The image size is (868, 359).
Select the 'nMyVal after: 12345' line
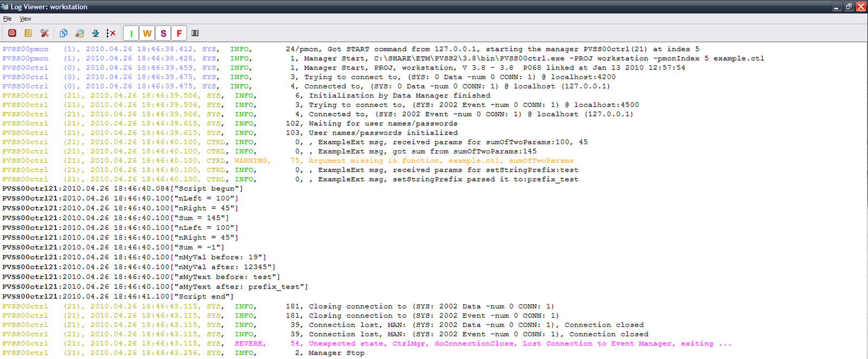(139, 267)
